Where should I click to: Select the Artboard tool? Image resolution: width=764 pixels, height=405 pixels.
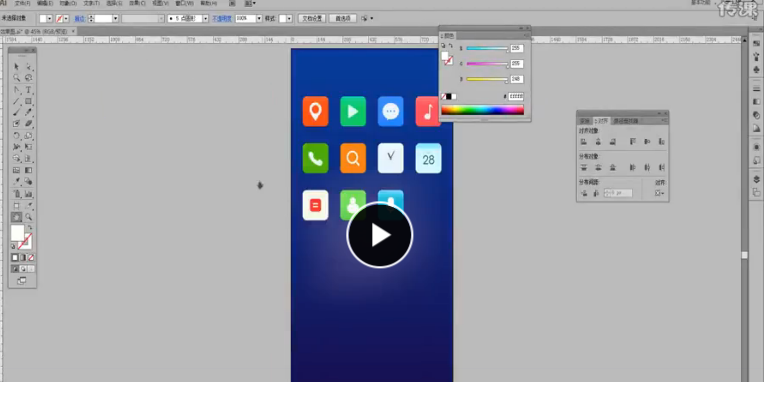pos(17,205)
